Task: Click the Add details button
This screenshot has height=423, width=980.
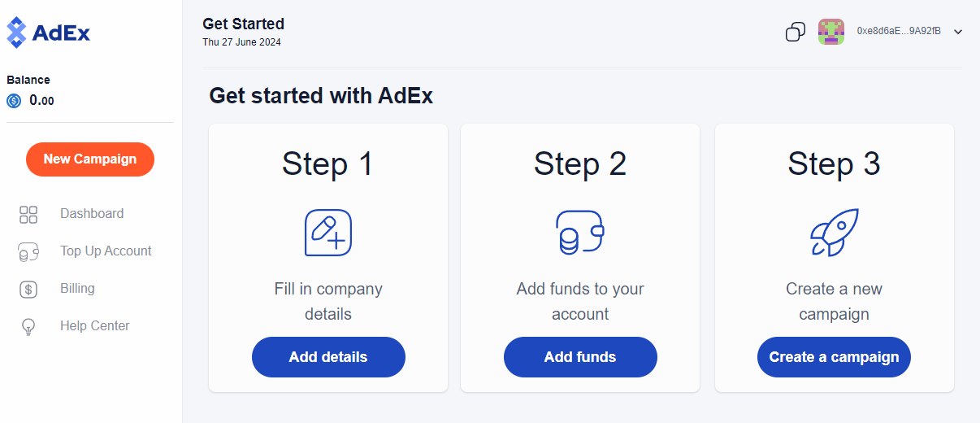Action: tap(328, 357)
